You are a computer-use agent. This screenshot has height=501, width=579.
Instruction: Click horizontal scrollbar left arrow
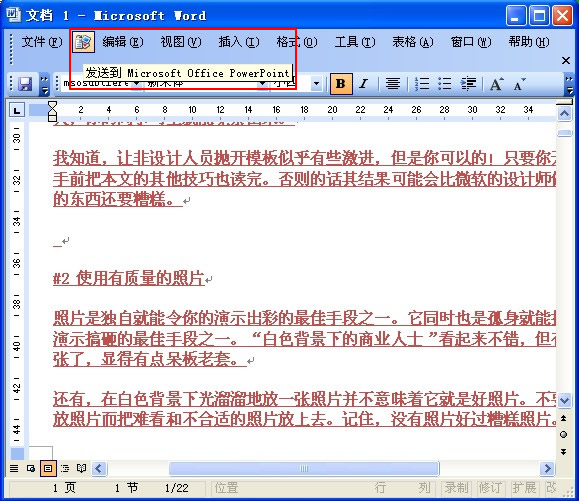tap(99, 469)
